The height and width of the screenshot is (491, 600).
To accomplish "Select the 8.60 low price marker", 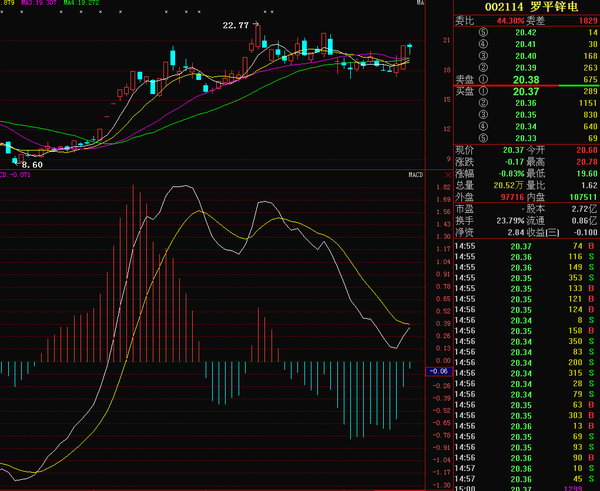I will pos(31,163).
